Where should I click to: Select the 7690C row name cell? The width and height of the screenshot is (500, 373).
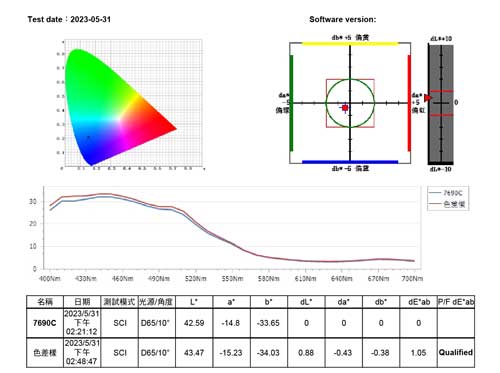pyautogui.click(x=45, y=323)
